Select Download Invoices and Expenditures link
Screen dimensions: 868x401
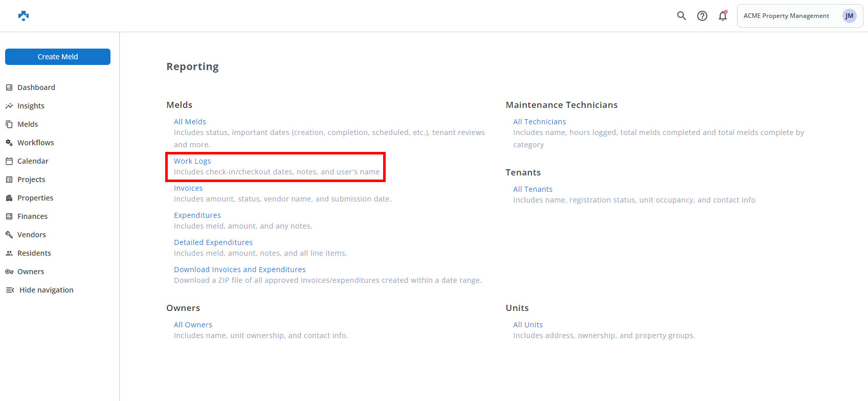click(x=240, y=270)
